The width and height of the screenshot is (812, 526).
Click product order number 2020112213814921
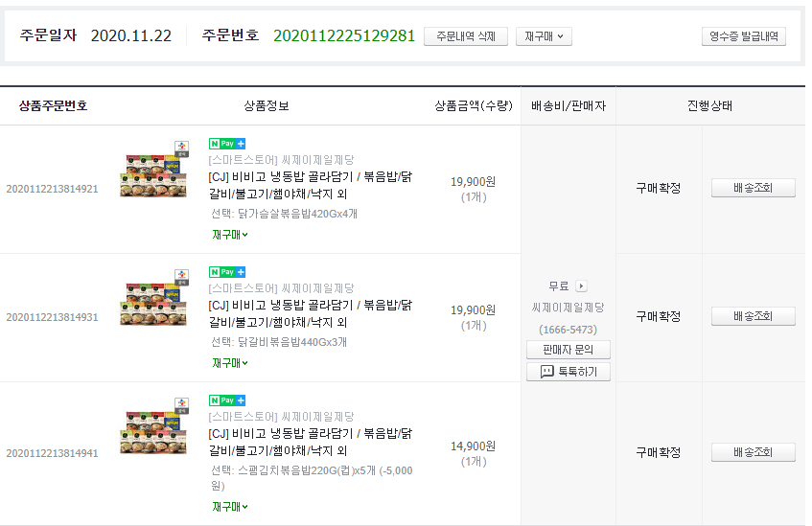click(x=52, y=189)
